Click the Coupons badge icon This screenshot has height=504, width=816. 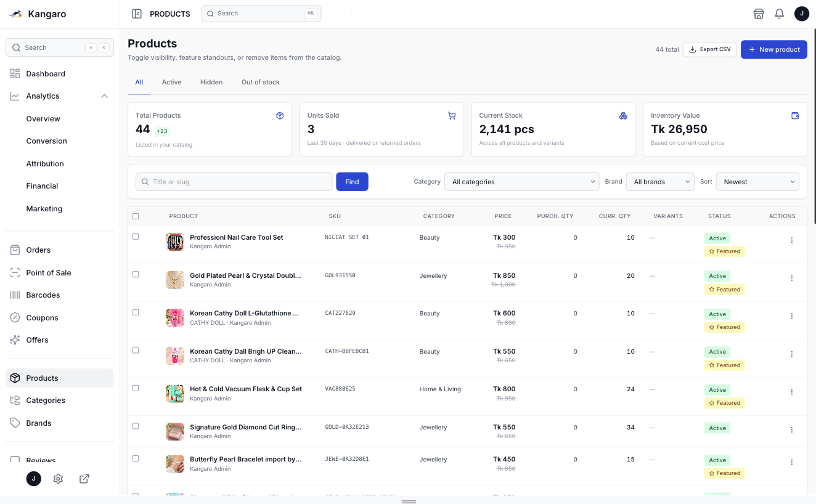click(x=15, y=317)
